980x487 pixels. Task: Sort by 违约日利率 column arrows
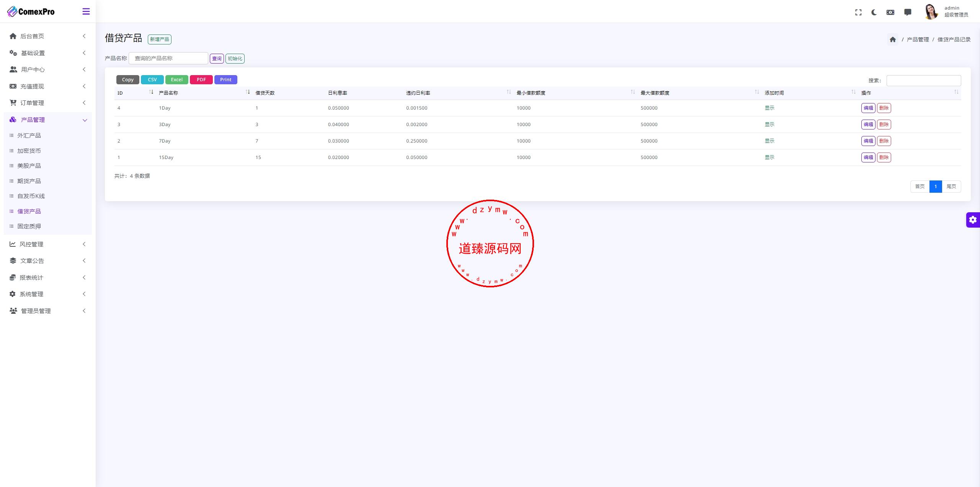pyautogui.click(x=509, y=92)
